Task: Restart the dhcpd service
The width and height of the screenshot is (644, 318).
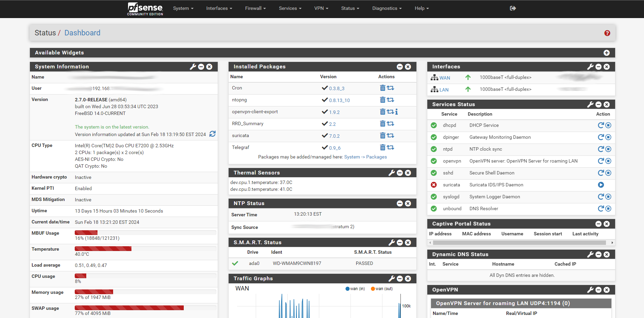Action: [x=601, y=125]
